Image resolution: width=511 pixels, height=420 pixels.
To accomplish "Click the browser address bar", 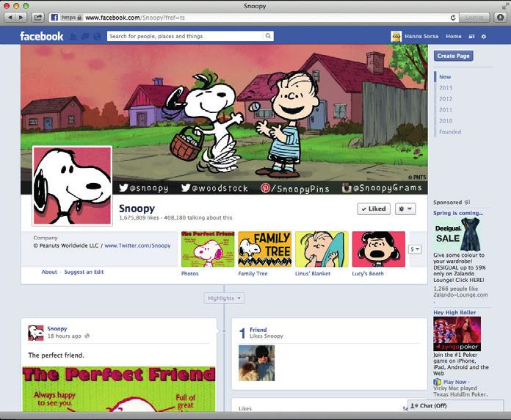I will click(254, 18).
